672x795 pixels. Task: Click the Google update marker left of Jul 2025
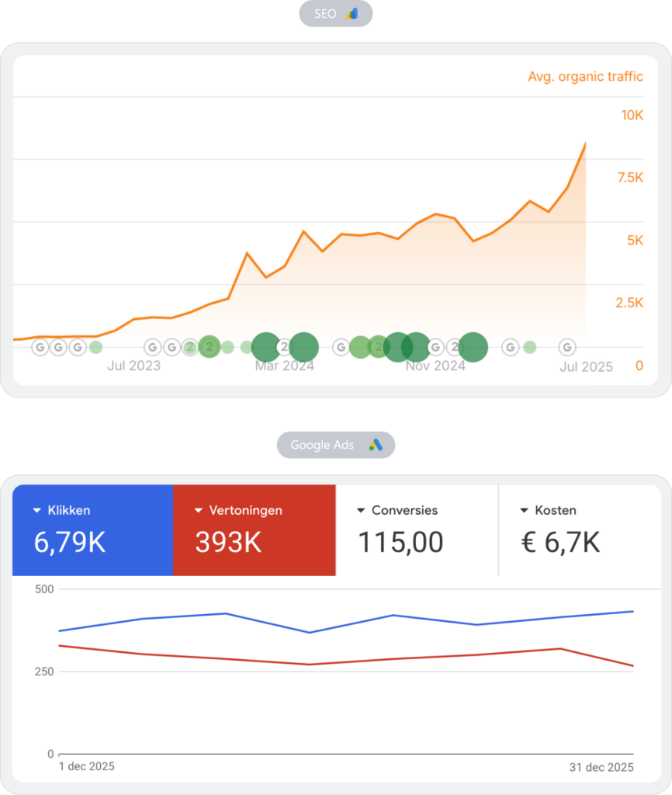tap(511, 347)
